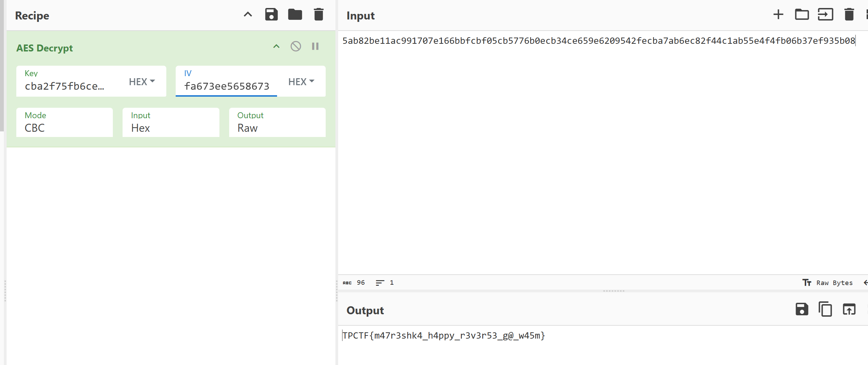868x365 pixels.
Task: Open the IV format HEX dropdown
Action: pos(301,82)
